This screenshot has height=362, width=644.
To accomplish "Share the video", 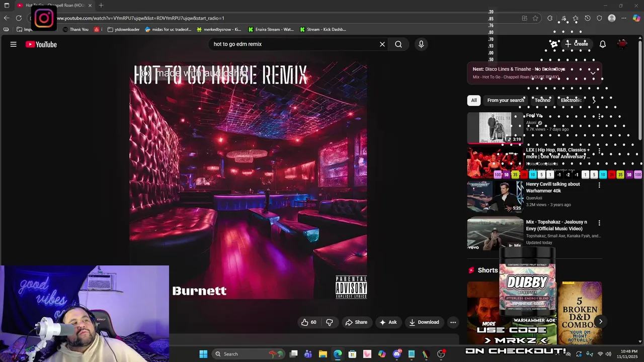I will [x=356, y=322].
